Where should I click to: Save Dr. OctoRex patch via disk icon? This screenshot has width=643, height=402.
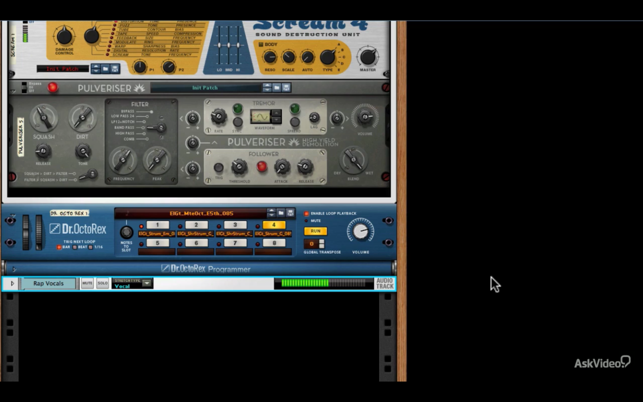(x=290, y=213)
